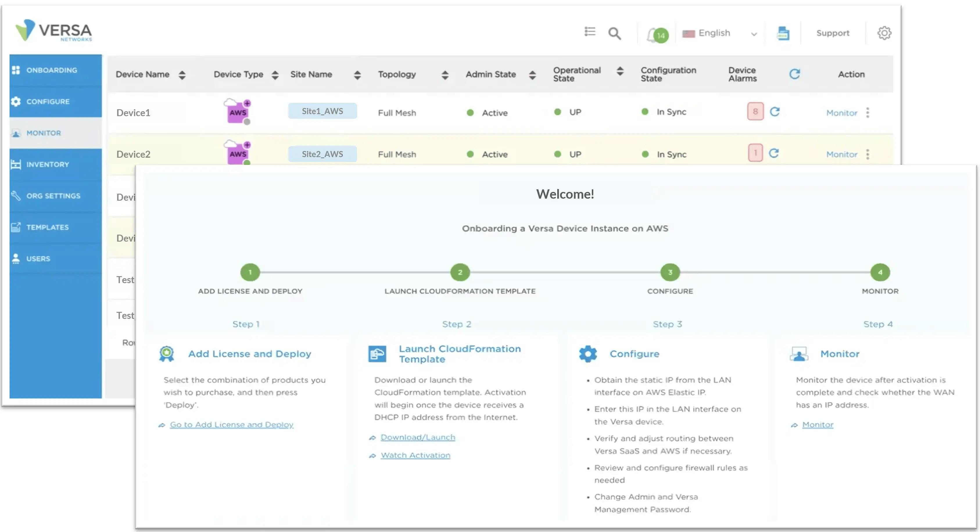The image size is (980, 532).
Task: Click the Versa Networks logo
Action: click(x=53, y=30)
